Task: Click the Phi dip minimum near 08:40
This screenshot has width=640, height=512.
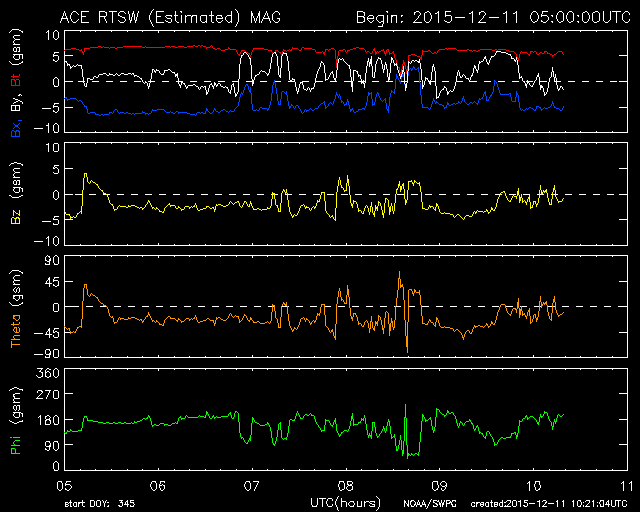Action: (x=407, y=458)
